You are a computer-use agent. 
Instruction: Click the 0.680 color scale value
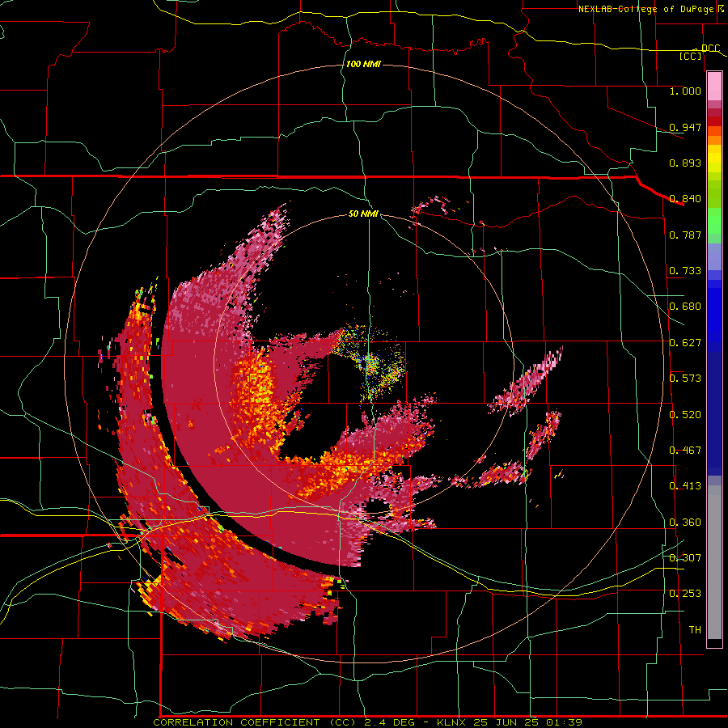pyautogui.click(x=685, y=307)
